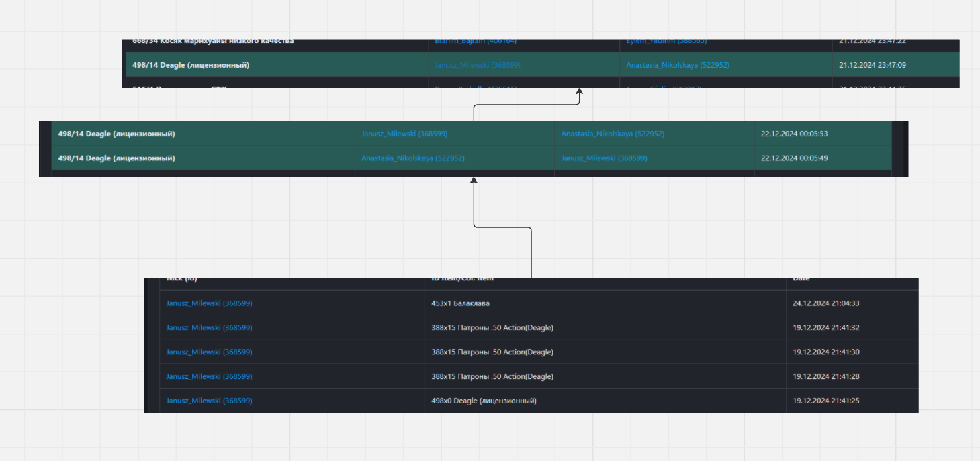The image size is (980, 461).
Task: Click Janusz_Milewski link in the 00:05:53 row
Action: (404, 134)
